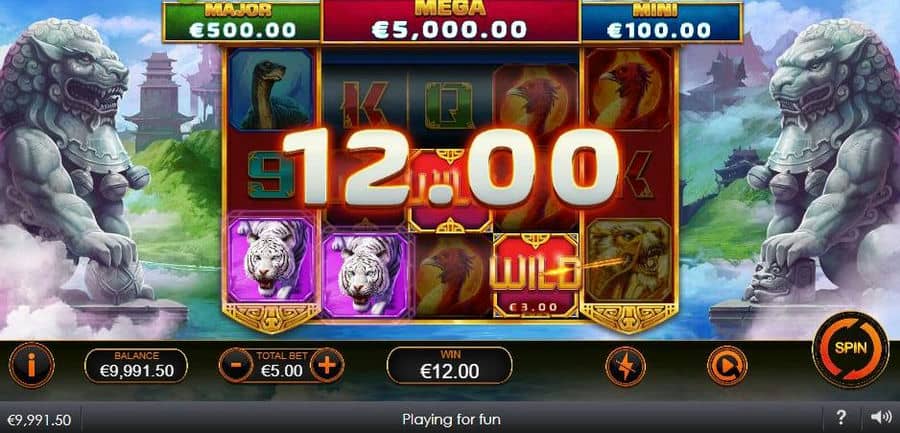
Task: Toggle turbo mode lightning icon
Action: click(626, 366)
